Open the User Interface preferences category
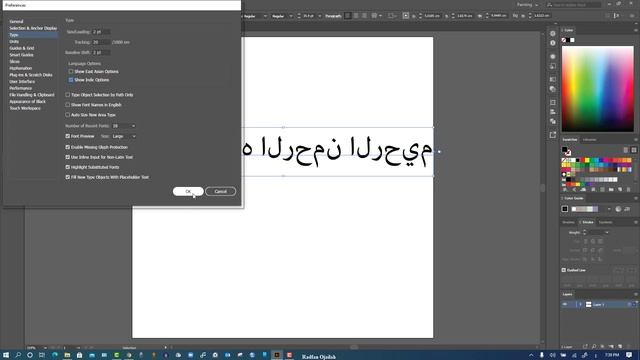 (x=22, y=82)
